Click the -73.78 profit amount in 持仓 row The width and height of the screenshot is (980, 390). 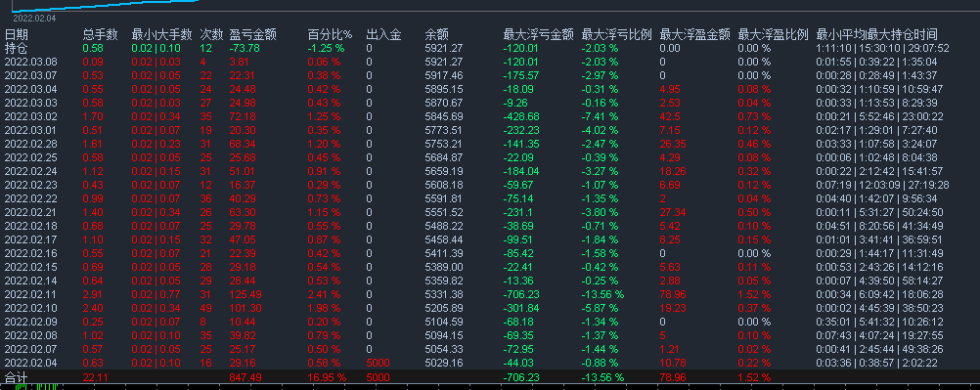(245, 48)
